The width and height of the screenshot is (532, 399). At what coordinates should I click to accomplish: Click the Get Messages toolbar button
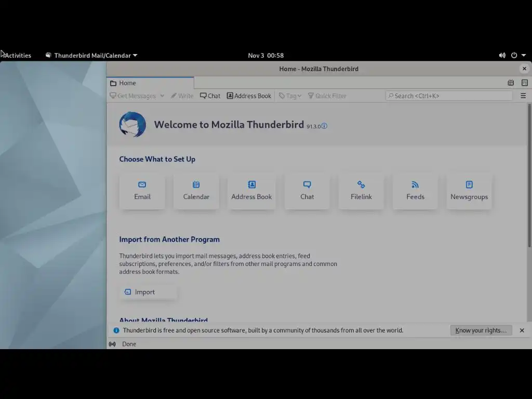[133, 96]
